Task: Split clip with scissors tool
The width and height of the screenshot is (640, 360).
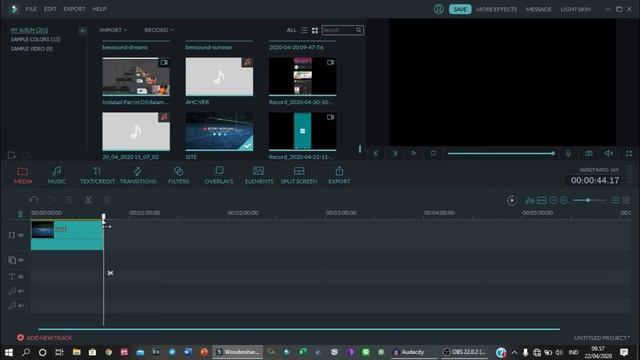Action: (88, 200)
